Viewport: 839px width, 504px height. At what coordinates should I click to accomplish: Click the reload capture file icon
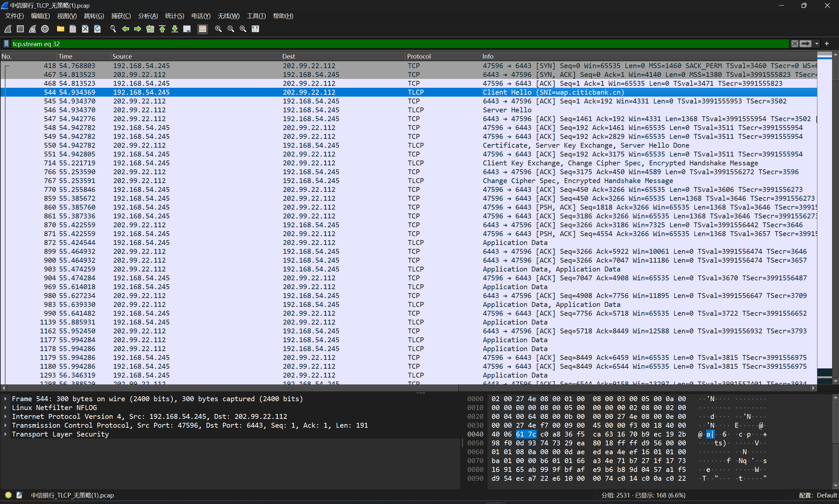coord(98,29)
